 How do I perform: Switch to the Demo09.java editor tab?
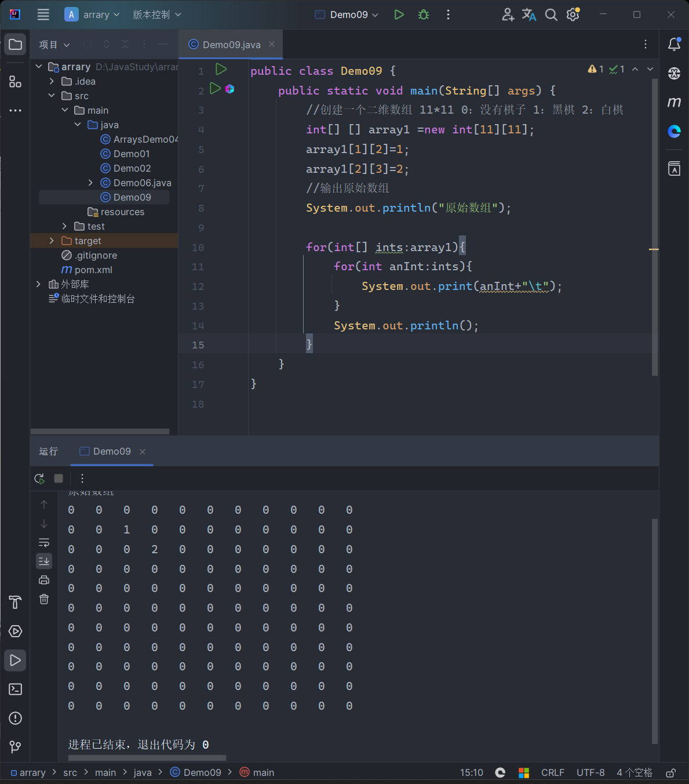231,45
